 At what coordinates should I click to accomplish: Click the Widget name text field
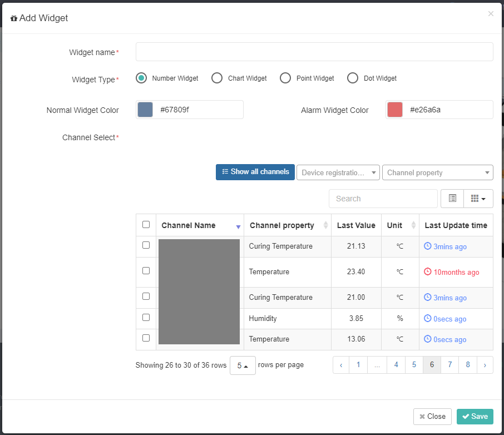(x=314, y=52)
